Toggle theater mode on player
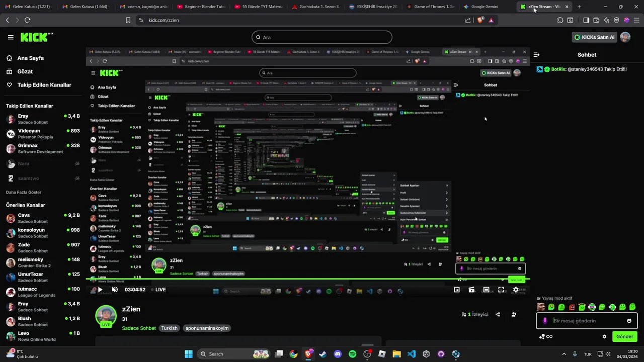The image size is (644, 362). 486,290
